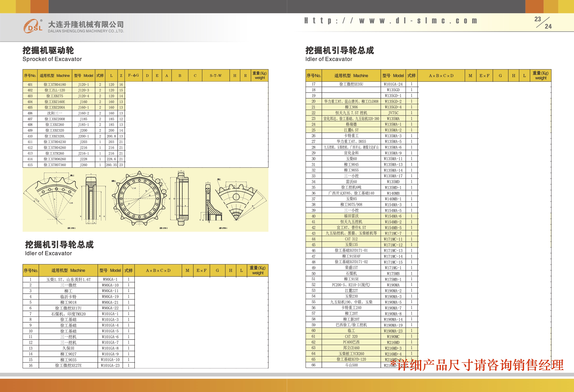The height and width of the screenshot is (392, 574).
Task: Select the machine cell 华力重工6T、DH55
Action: pyautogui.click(x=351, y=141)
